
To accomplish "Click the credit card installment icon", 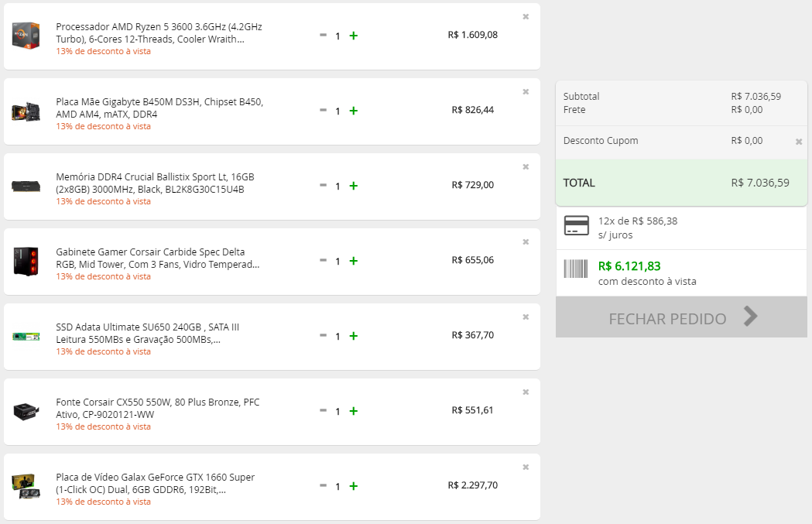I will tap(577, 226).
